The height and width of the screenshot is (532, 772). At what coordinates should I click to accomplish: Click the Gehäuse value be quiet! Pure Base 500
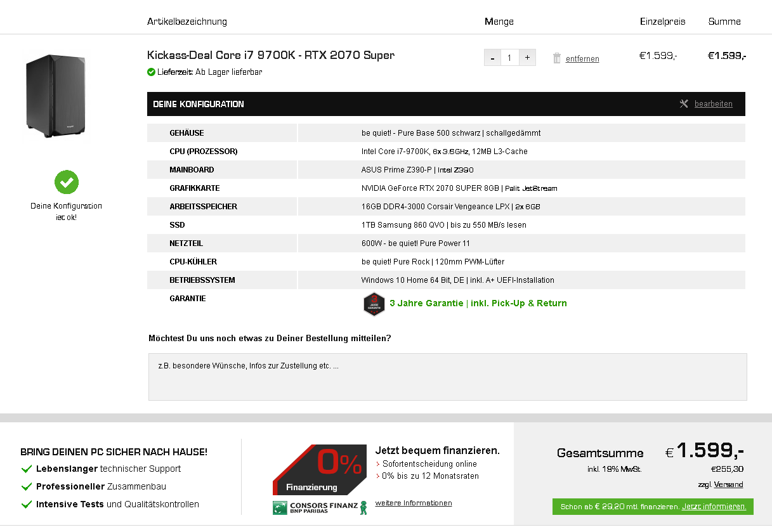451,133
